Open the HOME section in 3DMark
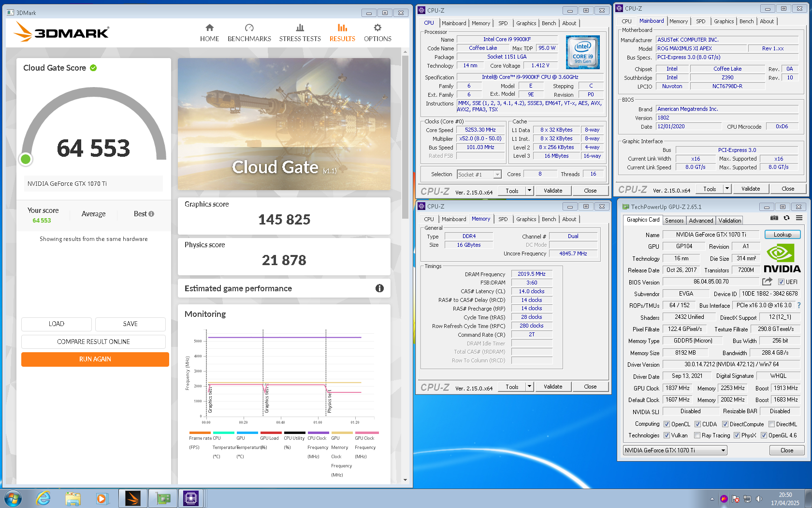 pos(209,33)
